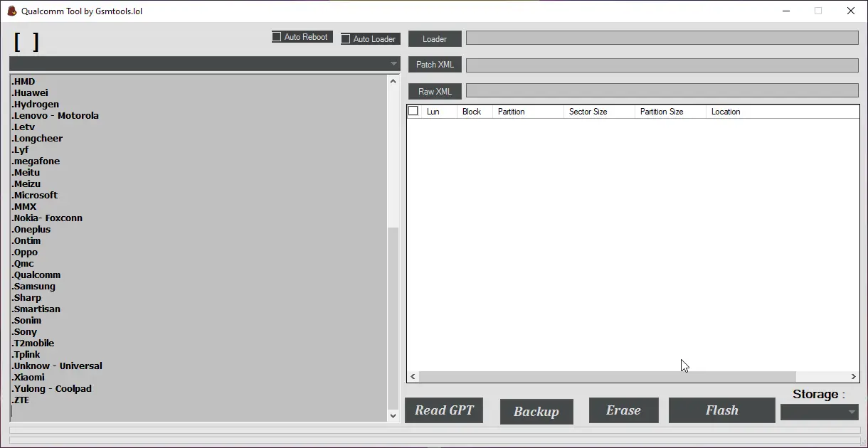This screenshot has width=868, height=448.
Task: Expand the Storage type dropdown
Action: click(x=820, y=412)
